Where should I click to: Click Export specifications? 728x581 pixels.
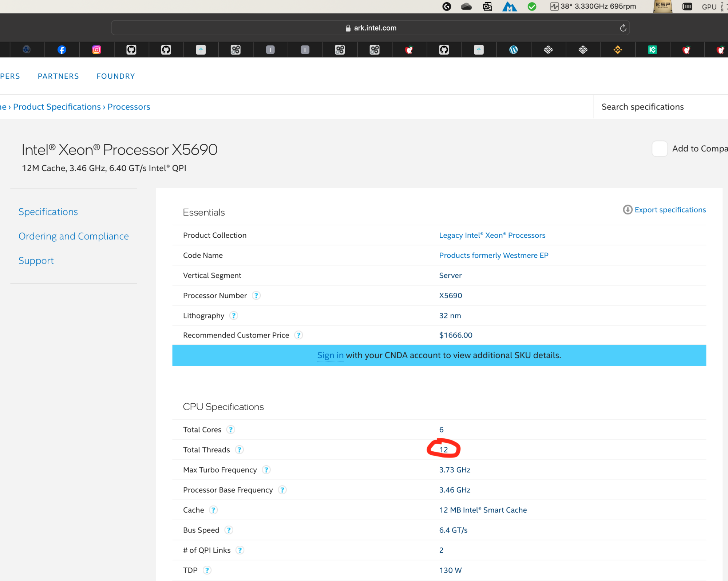(664, 210)
